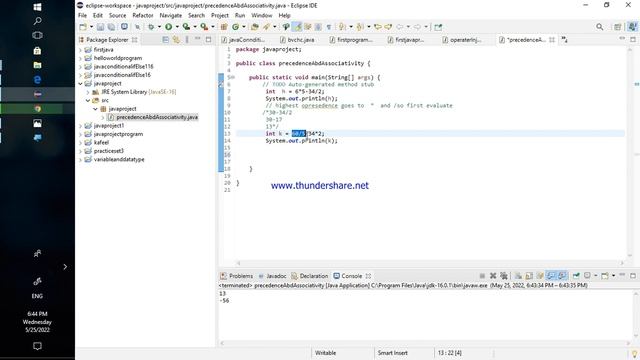Click the Debug bug icon
Viewport: 640px width, 360px height.
pos(151,27)
